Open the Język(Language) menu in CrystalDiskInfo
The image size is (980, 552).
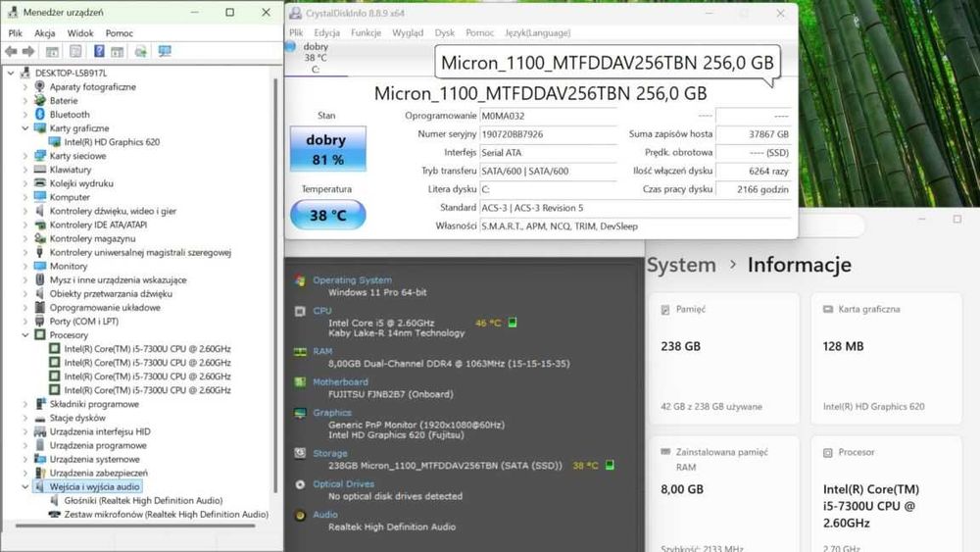click(537, 32)
